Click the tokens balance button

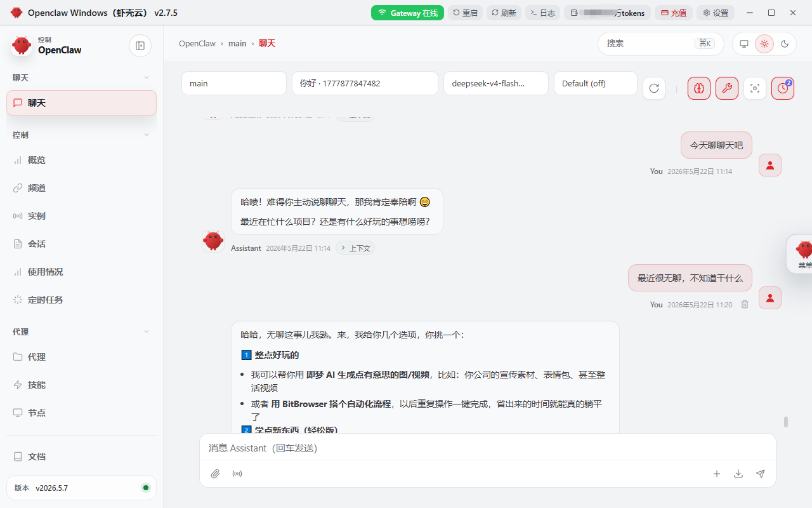[x=608, y=13]
